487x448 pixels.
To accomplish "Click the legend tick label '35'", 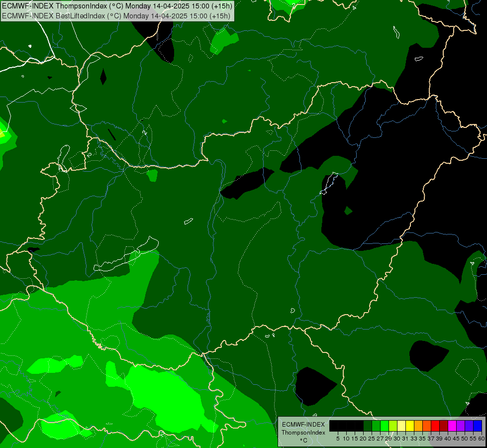I will tap(422, 439).
